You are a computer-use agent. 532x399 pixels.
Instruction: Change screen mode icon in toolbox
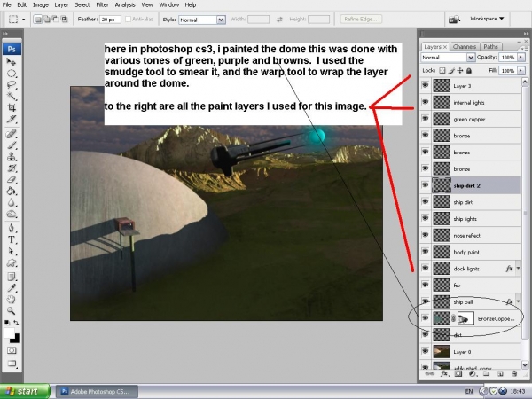[12, 364]
